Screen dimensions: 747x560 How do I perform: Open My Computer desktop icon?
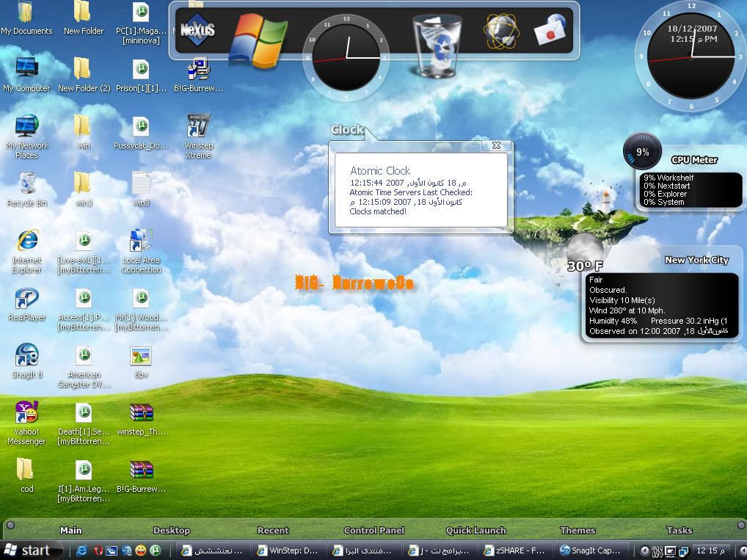click(26, 75)
